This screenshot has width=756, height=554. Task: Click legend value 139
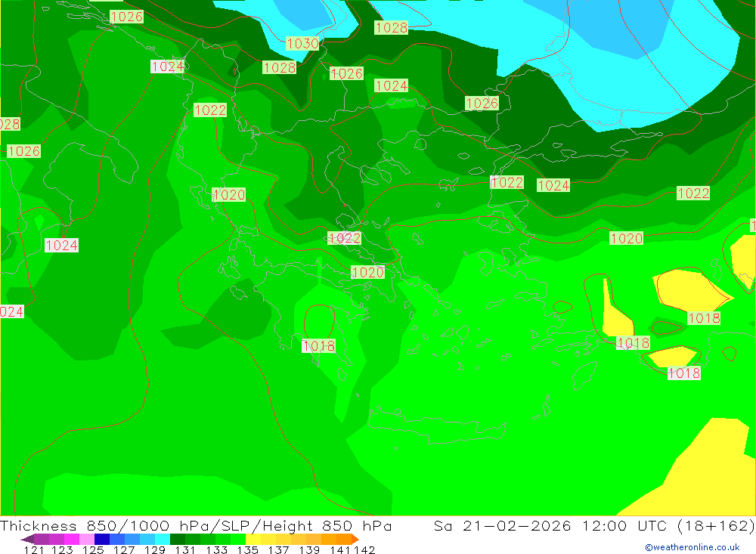pyautogui.click(x=309, y=549)
